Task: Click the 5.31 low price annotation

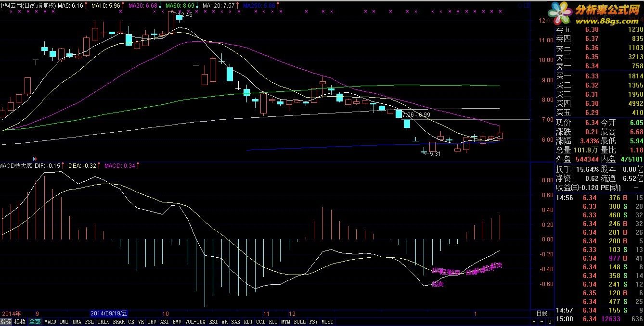Action: (x=435, y=154)
